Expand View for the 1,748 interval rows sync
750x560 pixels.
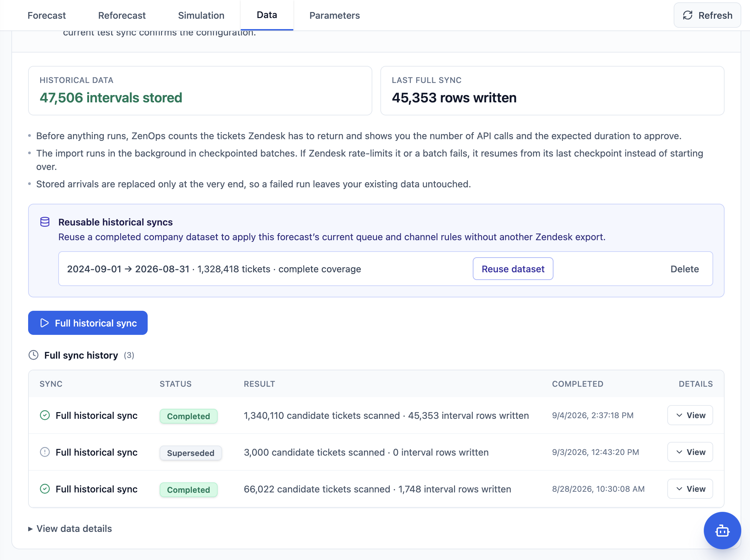(690, 489)
